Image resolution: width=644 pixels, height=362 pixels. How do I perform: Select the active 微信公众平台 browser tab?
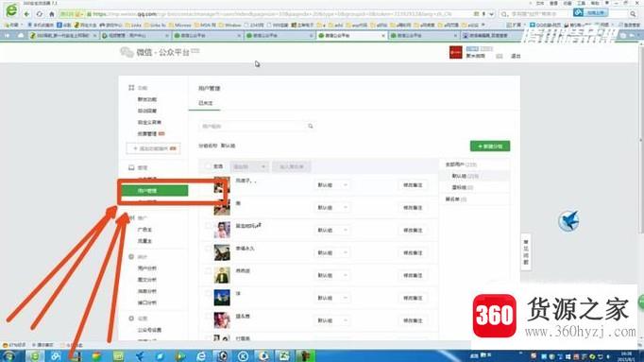click(x=352, y=36)
